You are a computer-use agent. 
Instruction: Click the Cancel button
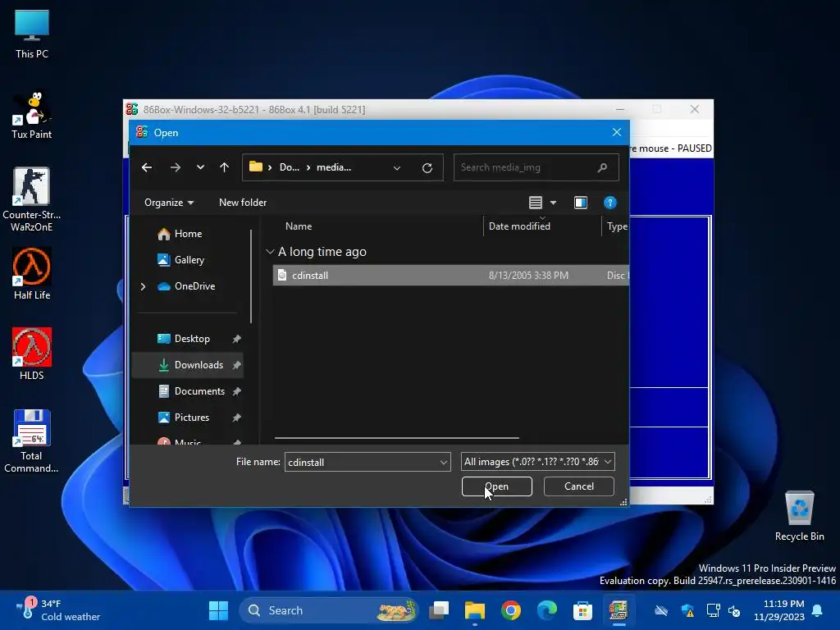point(578,486)
